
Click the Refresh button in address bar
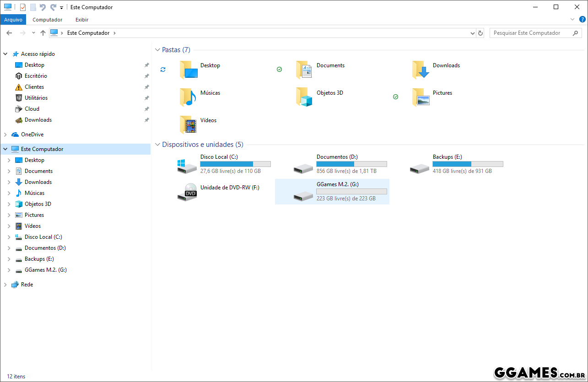click(480, 33)
